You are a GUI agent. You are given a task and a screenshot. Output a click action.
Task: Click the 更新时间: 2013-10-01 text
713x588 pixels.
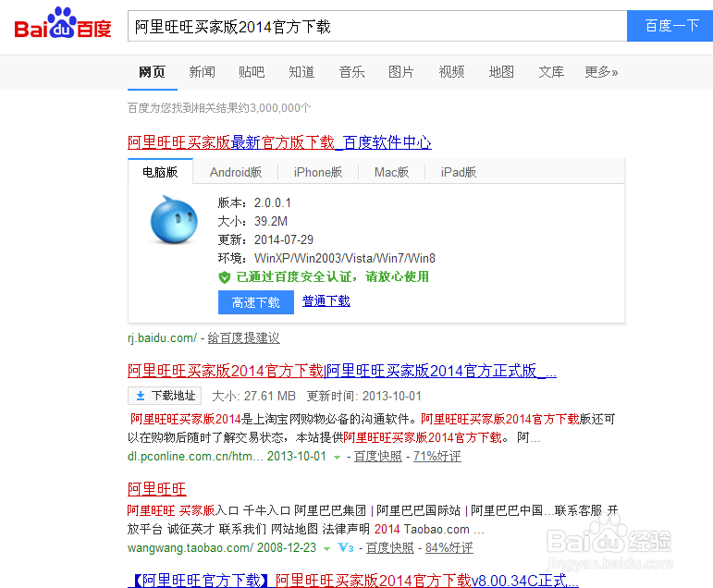(x=363, y=396)
